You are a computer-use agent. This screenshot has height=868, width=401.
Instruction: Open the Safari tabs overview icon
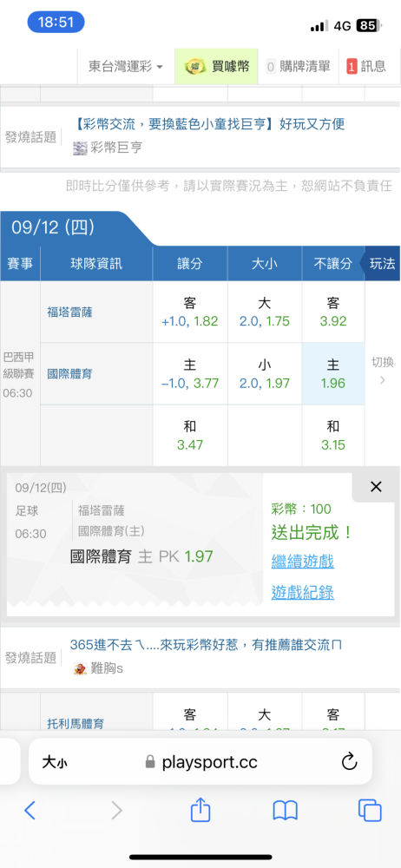tap(370, 811)
